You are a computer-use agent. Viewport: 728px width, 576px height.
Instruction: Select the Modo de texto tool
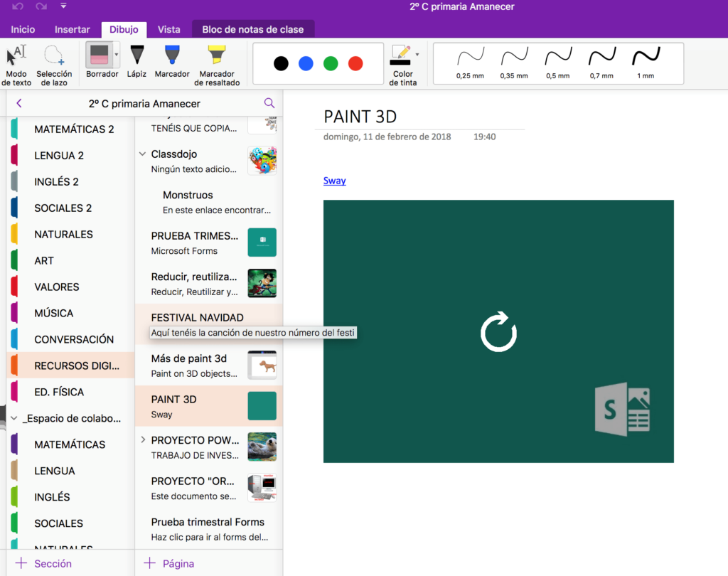pyautogui.click(x=16, y=65)
